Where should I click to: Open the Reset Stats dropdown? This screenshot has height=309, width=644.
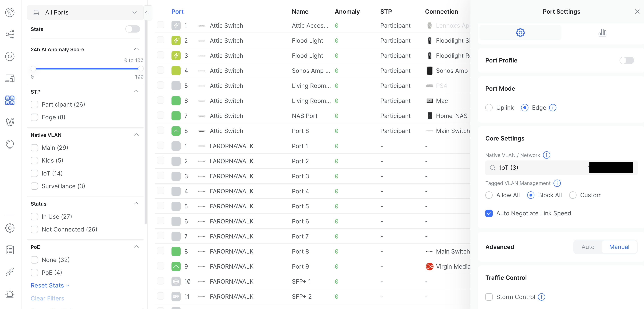tap(50, 286)
